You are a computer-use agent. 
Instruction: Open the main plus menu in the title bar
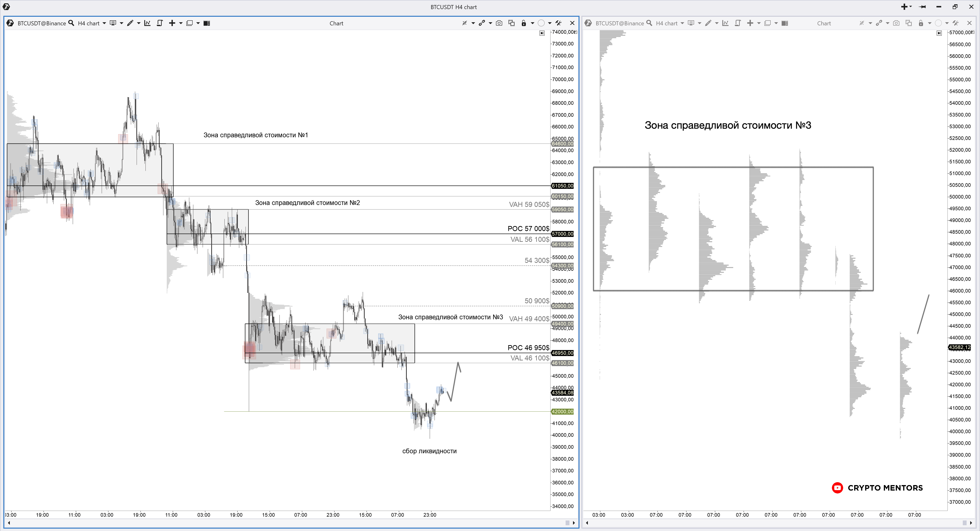904,7
